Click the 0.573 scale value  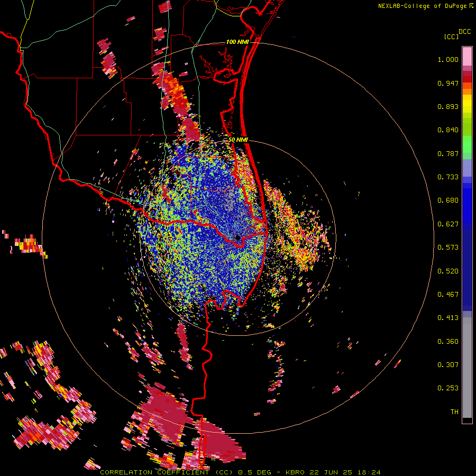pos(448,248)
